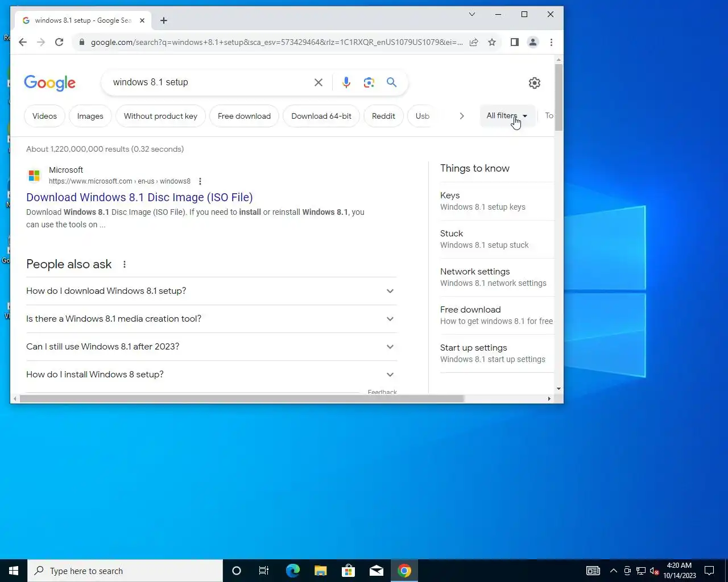Select Free download filter chip
This screenshot has width=728, height=582.
244,116
